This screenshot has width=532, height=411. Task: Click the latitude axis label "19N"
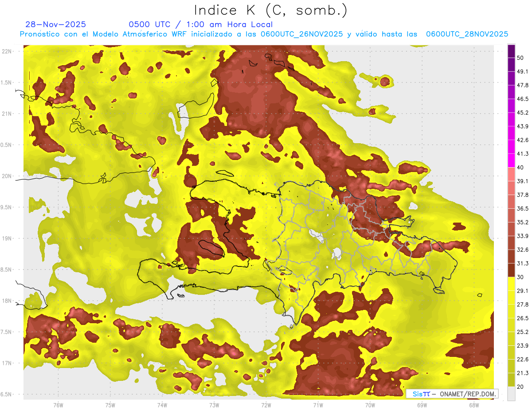[7, 239]
